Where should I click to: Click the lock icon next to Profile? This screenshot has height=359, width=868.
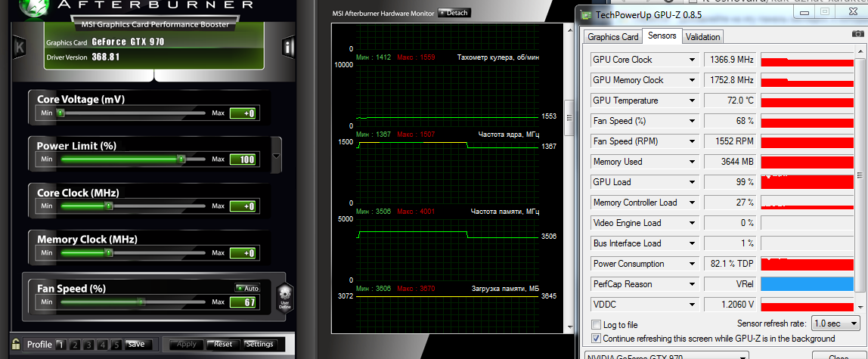17,344
